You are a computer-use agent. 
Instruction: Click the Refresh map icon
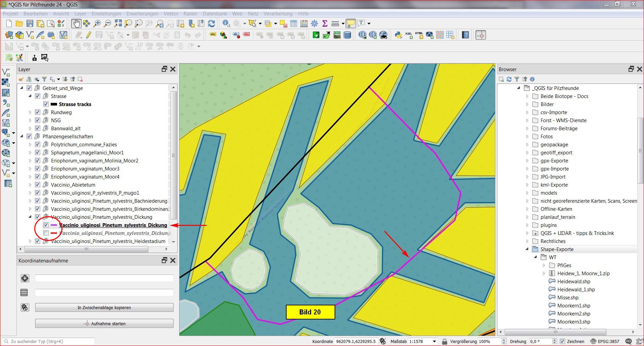point(211,23)
